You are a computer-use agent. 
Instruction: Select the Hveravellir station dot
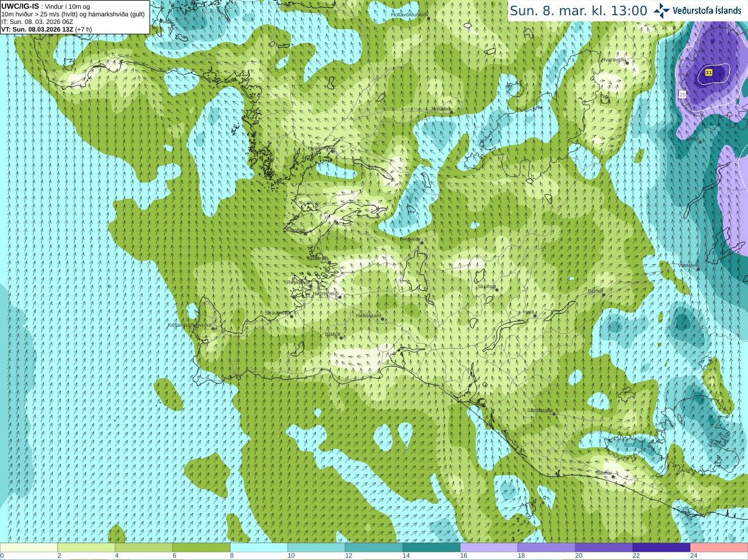tap(627, 63)
